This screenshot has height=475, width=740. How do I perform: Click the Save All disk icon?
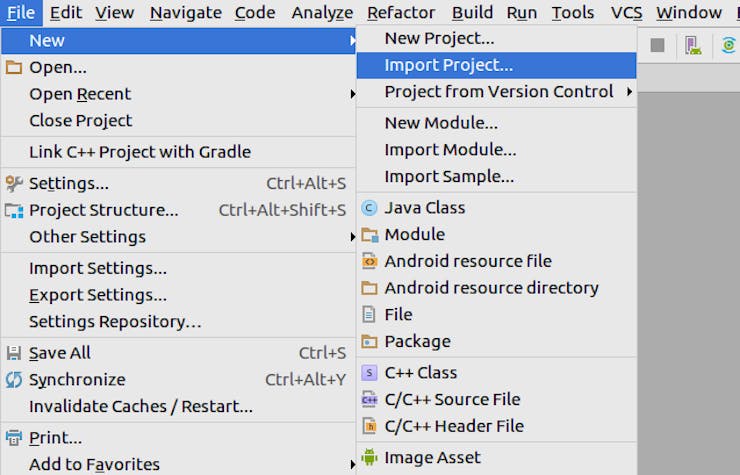(x=14, y=353)
